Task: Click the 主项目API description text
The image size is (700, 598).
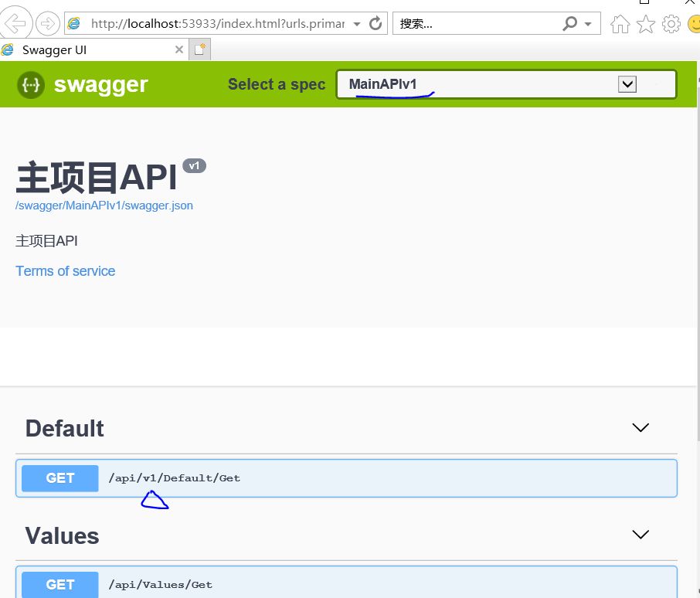Action: click(46, 241)
